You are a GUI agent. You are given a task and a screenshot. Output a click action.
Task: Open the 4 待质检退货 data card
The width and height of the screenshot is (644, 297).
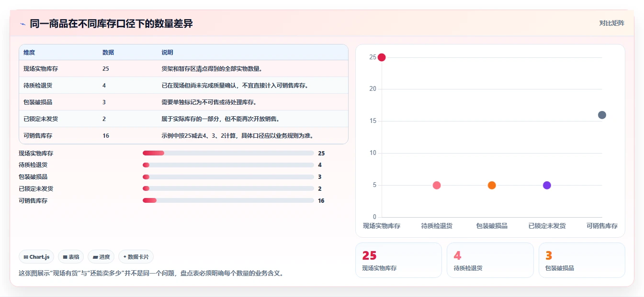pos(490,260)
